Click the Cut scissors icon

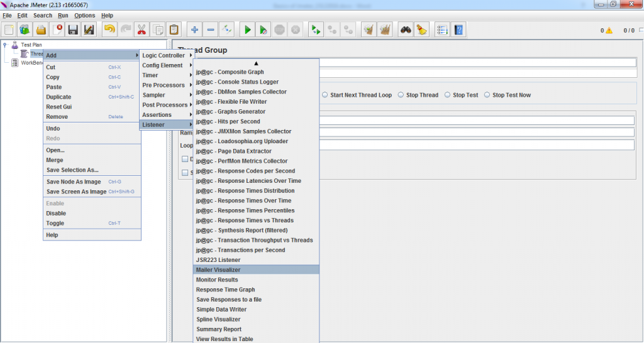[x=142, y=30]
